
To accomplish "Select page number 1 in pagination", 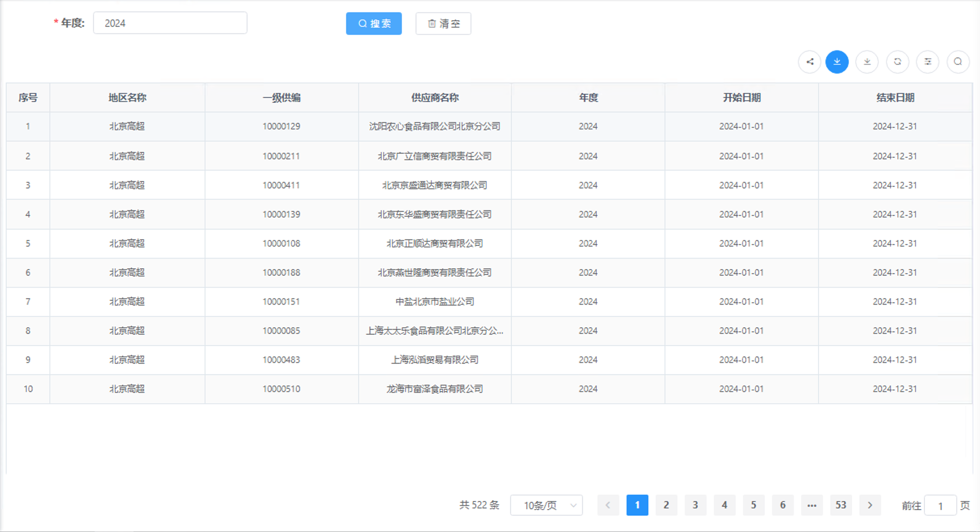I will 637,505.
